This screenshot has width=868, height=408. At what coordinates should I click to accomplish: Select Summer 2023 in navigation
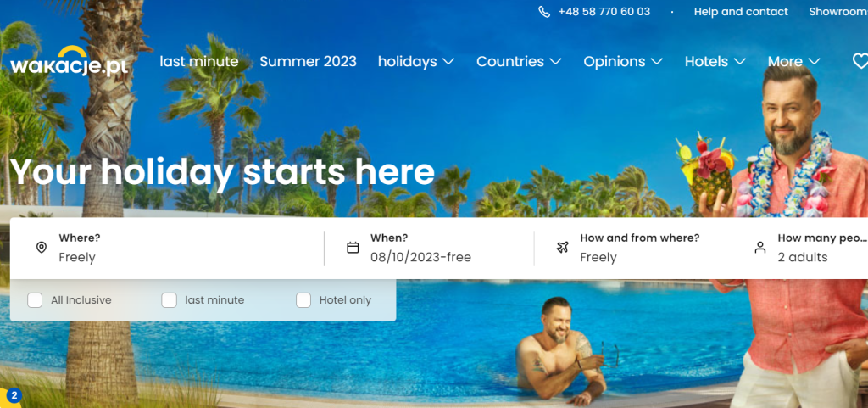point(309,61)
